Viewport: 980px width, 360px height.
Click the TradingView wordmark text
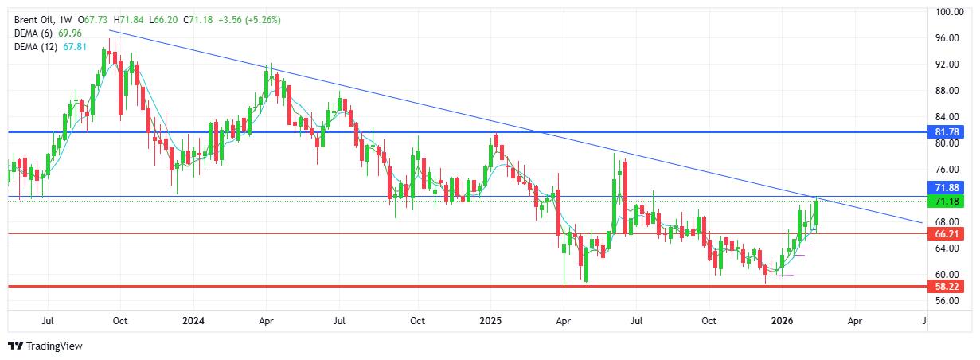point(54,346)
